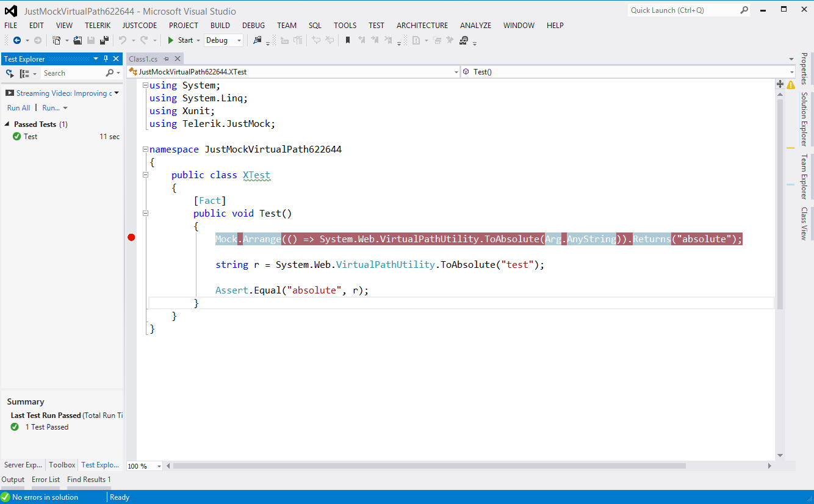Switch to the Server Explorer tab

click(23, 465)
